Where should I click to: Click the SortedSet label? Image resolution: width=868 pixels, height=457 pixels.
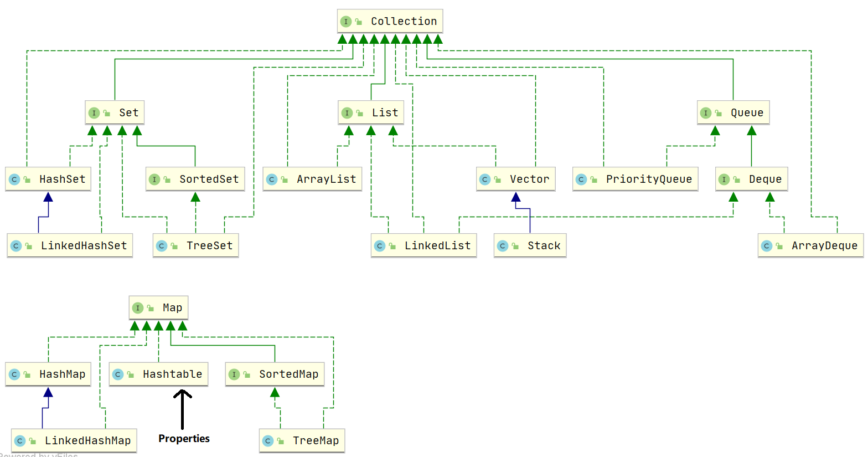click(209, 179)
